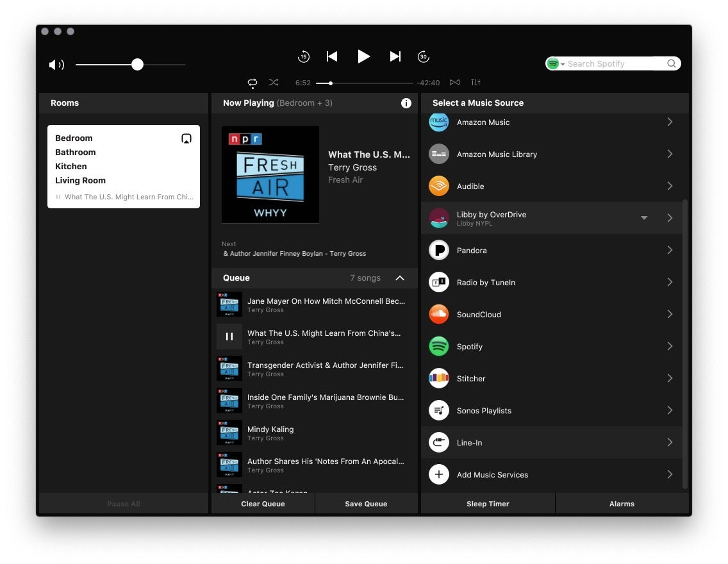
Task: Click Bathroom in the room group
Action: (x=76, y=153)
